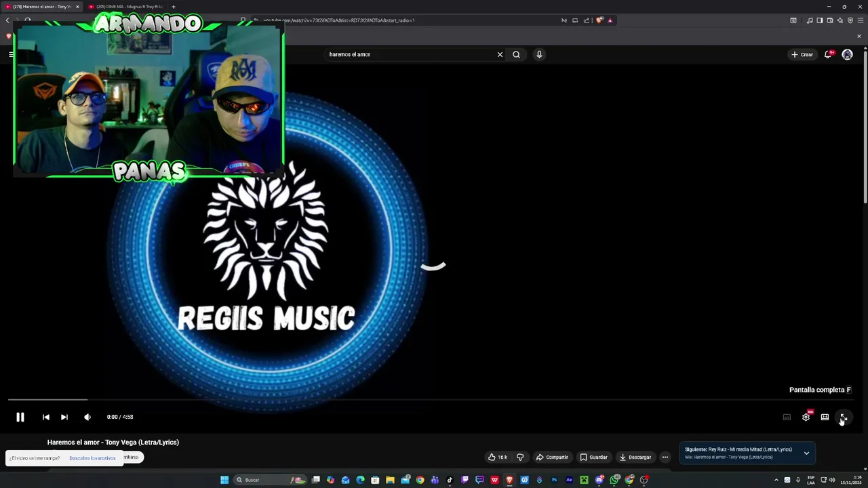Open the Brave playlist music icon

pyautogui.click(x=810, y=20)
